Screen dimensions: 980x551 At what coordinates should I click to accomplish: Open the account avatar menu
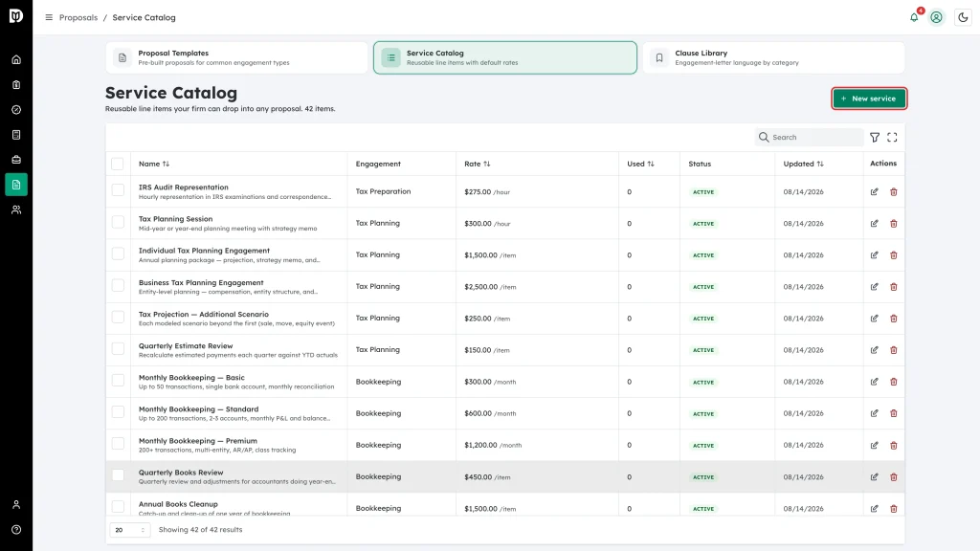(x=936, y=17)
